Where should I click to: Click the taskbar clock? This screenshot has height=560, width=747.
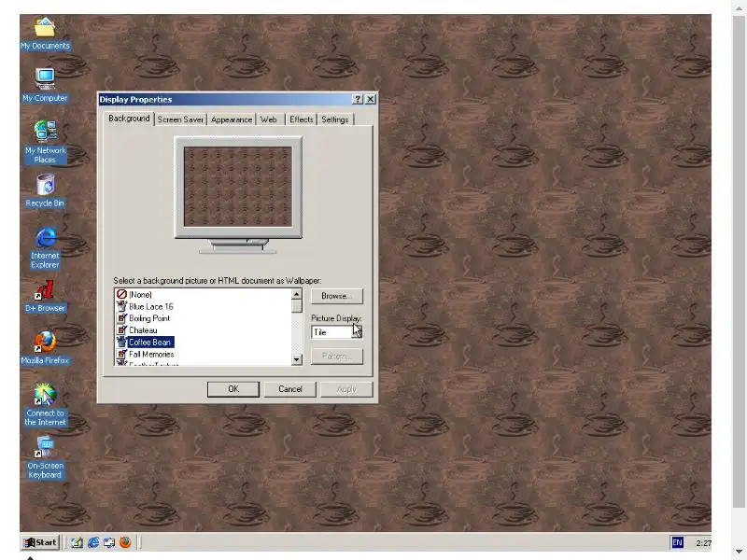coord(703,543)
